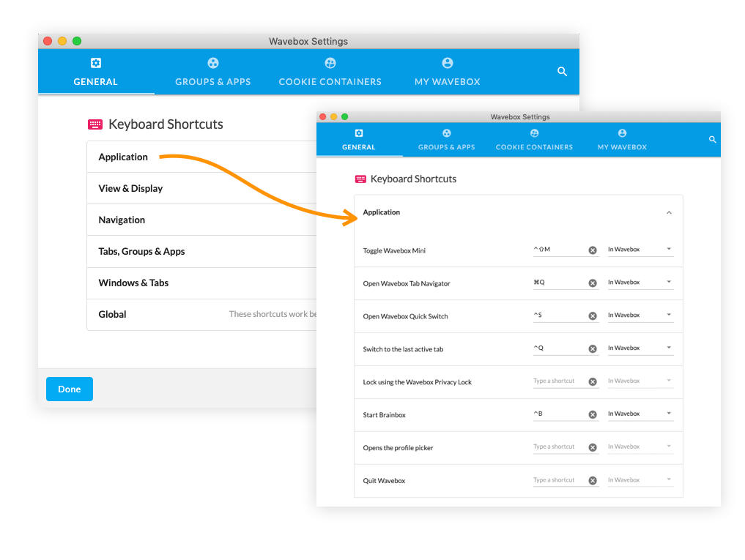Select the General tab in the back window

pos(95,72)
